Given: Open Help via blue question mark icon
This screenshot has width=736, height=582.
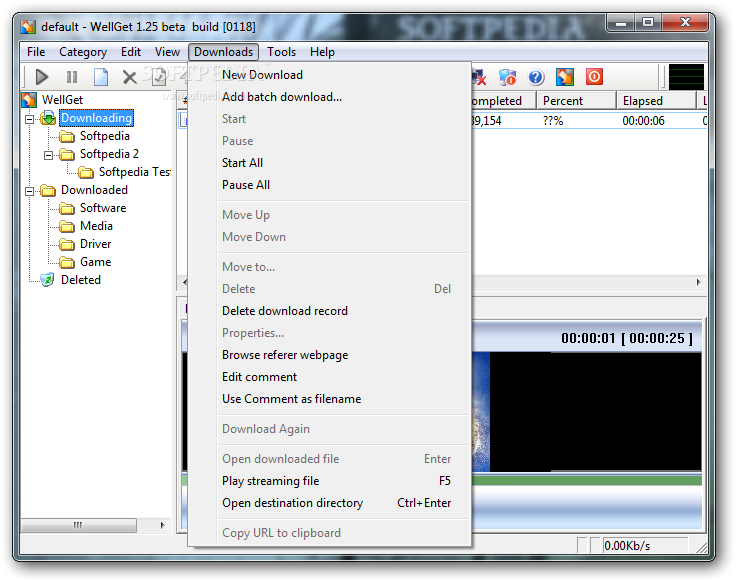Looking at the screenshot, I should click(536, 77).
